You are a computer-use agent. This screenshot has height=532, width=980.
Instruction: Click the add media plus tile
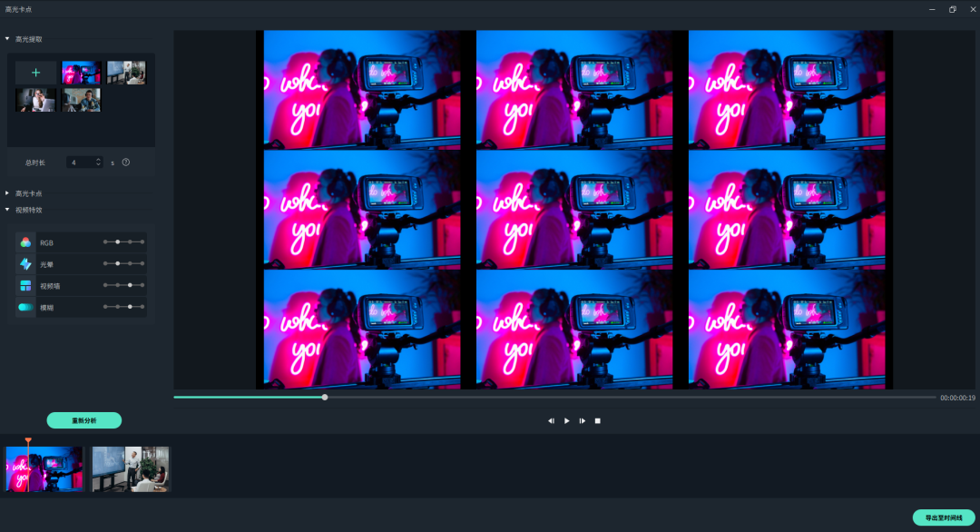[x=36, y=73]
